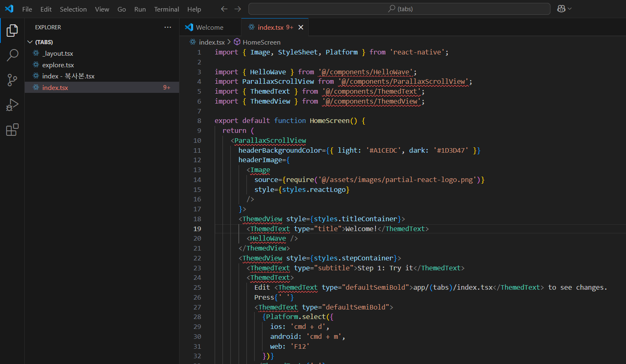Open the File menu

coord(27,9)
